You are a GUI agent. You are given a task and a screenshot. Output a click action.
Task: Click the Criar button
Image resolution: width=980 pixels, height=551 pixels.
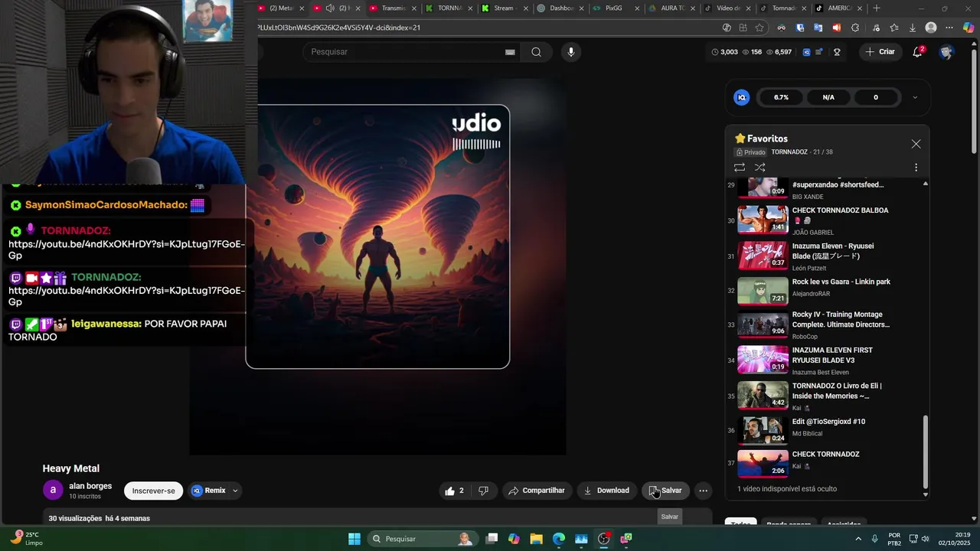(x=880, y=52)
